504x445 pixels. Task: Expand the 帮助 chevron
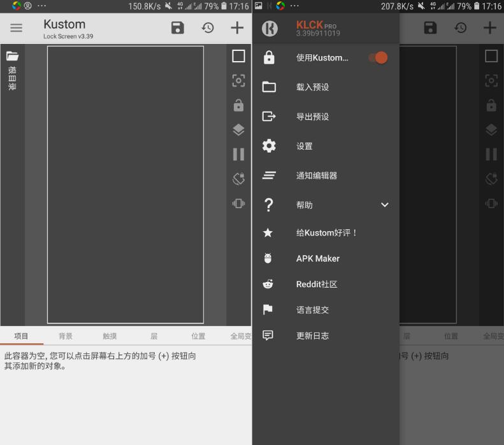(x=385, y=204)
